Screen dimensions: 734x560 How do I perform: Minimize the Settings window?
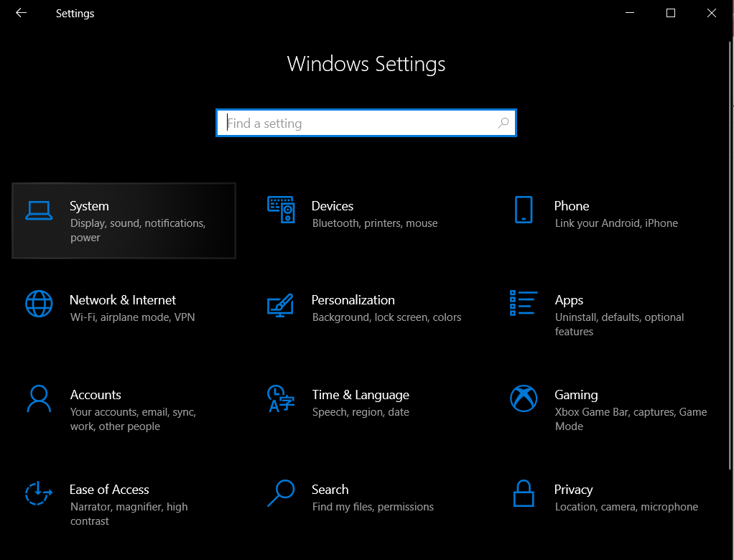point(630,13)
